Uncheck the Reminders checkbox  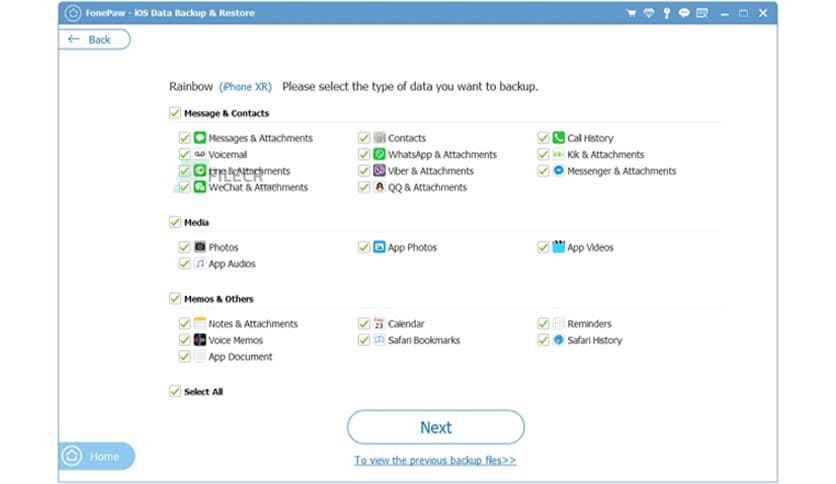(543, 323)
